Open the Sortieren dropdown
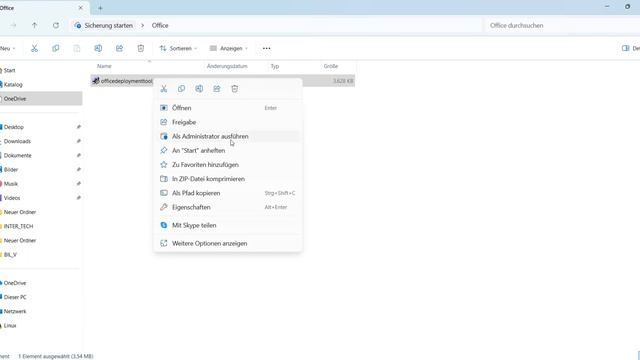The height and width of the screenshot is (360, 640). (x=178, y=48)
